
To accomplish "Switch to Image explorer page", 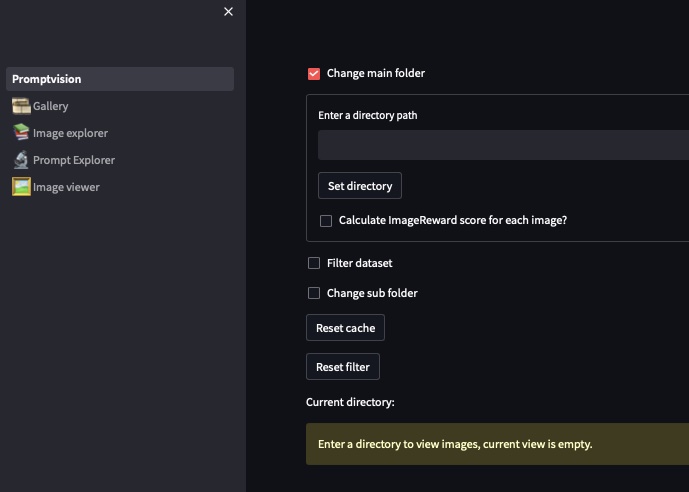I will coord(70,133).
